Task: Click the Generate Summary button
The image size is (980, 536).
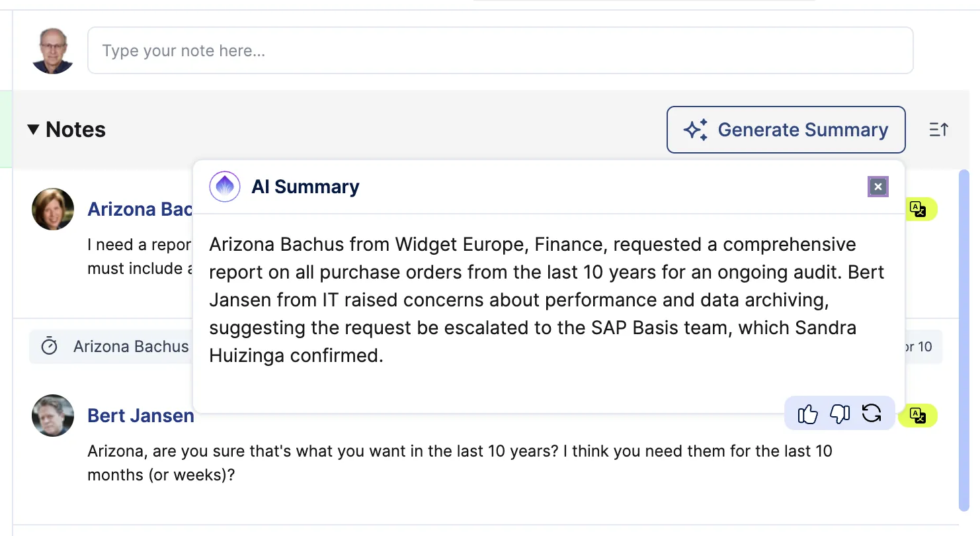Action: pos(786,130)
